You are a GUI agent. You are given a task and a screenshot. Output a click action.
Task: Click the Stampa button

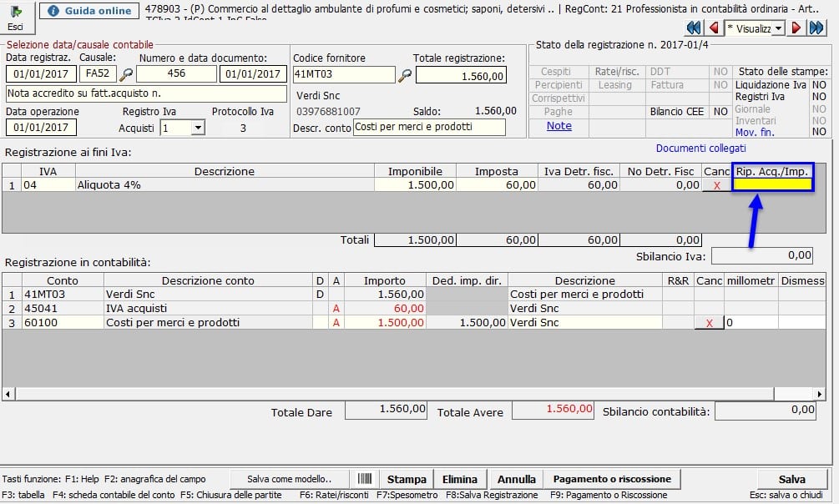pyautogui.click(x=407, y=479)
